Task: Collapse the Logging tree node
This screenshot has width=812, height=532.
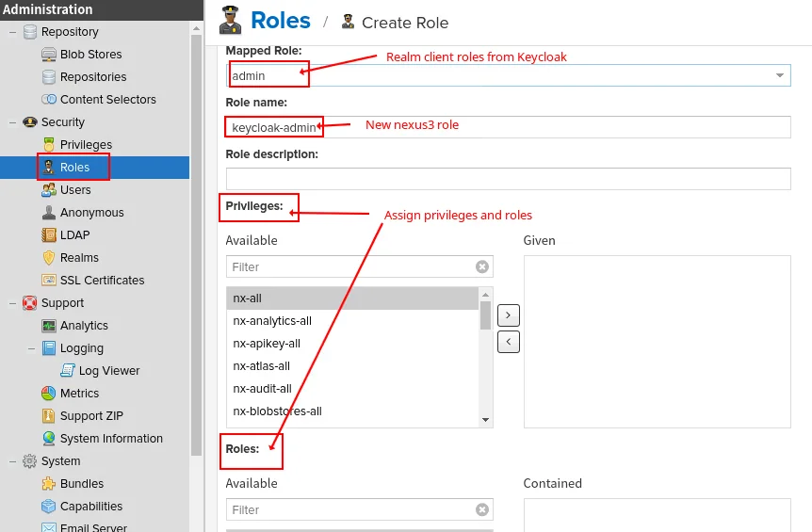Action: pyautogui.click(x=31, y=348)
